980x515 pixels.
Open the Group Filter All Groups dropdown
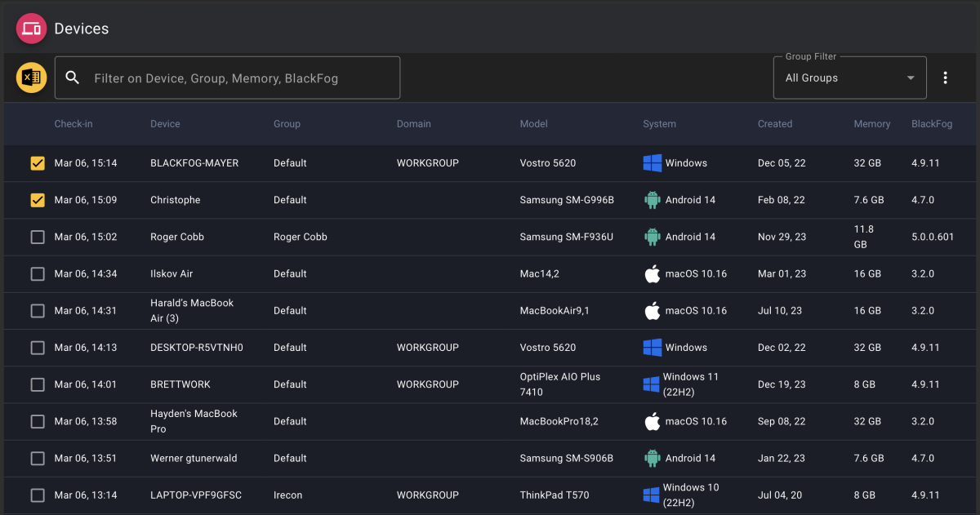tap(850, 78)
